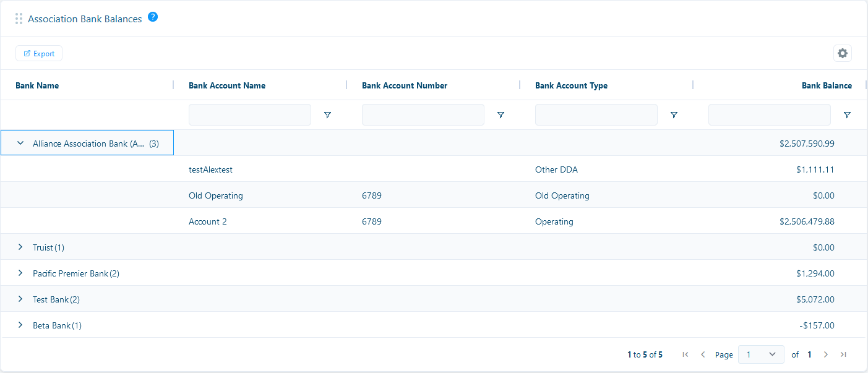Expand the Pacific Premier Bank group
The image size is (868, 373).
pos(20,273)
